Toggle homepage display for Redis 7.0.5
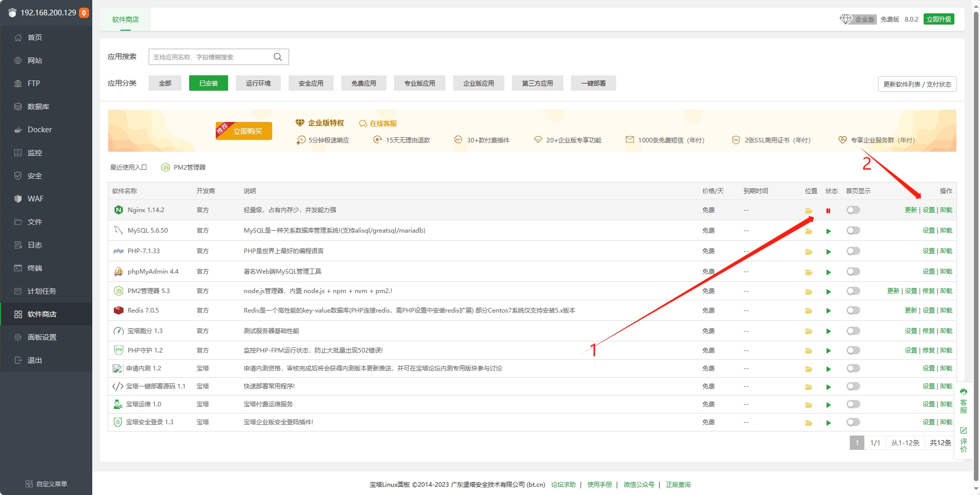This screenshot has width=980, height=495. (x=853, y=310)
